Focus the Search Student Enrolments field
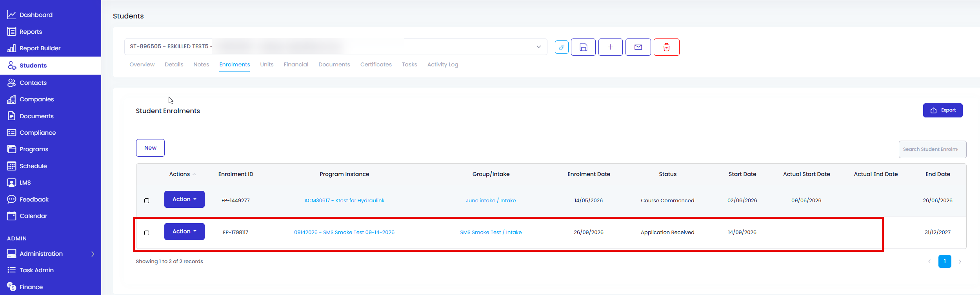980x295 pixels. coord(933,149)
